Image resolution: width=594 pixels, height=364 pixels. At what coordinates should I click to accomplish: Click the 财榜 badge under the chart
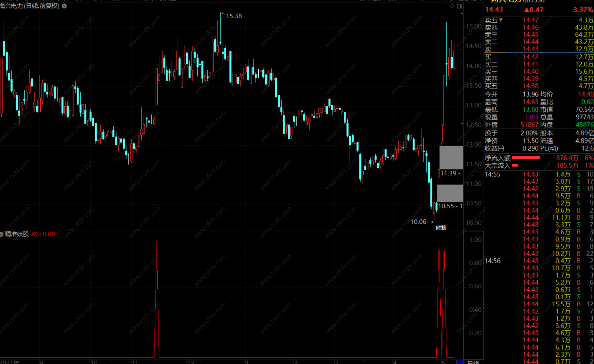(441, 228)
